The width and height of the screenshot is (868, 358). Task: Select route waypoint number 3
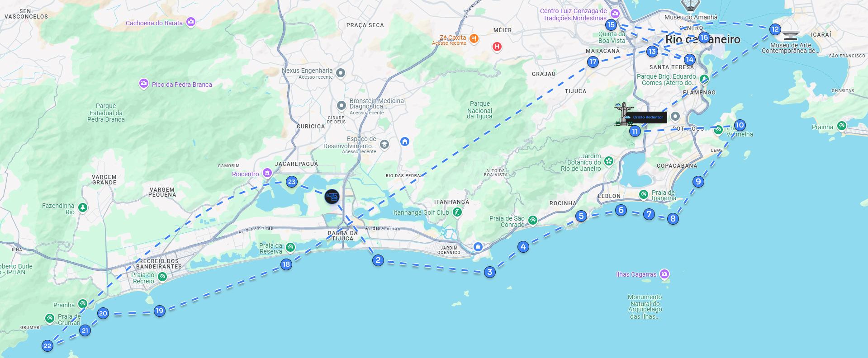coord(489,272)
